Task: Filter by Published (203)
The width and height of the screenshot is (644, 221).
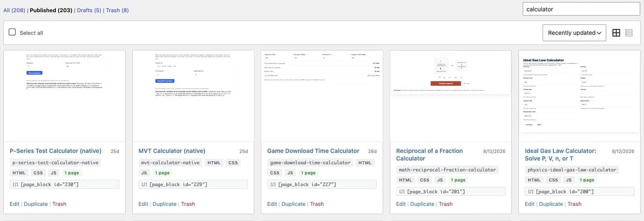Action: (x=51, y=10)
